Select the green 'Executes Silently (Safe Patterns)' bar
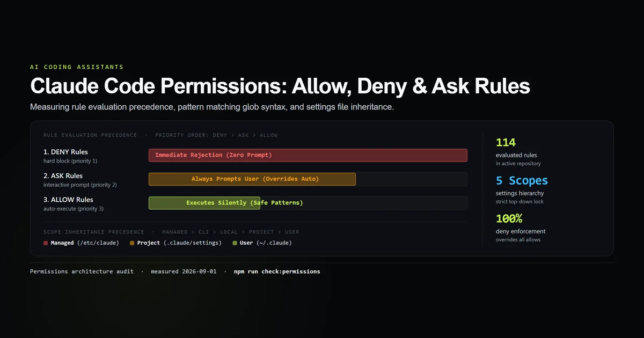 click(x=204, y=203)
